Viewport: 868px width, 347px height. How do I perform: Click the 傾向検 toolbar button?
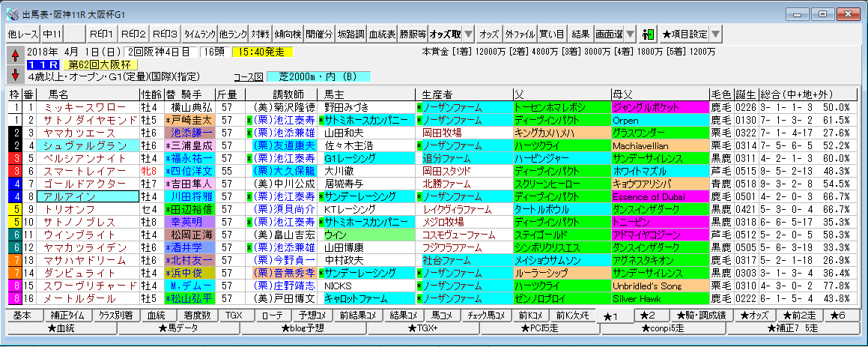click(x=288, y=34)
